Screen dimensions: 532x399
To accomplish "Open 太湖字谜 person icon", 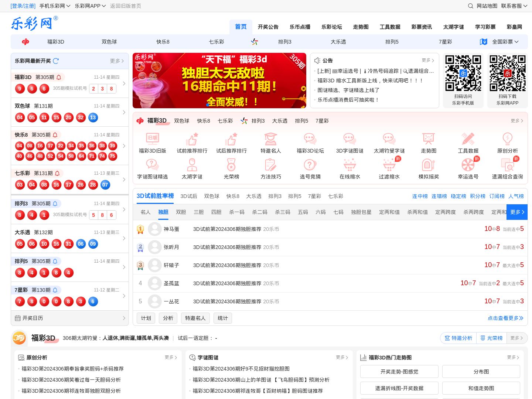I will pyautogui.click(x=192, y=165).
